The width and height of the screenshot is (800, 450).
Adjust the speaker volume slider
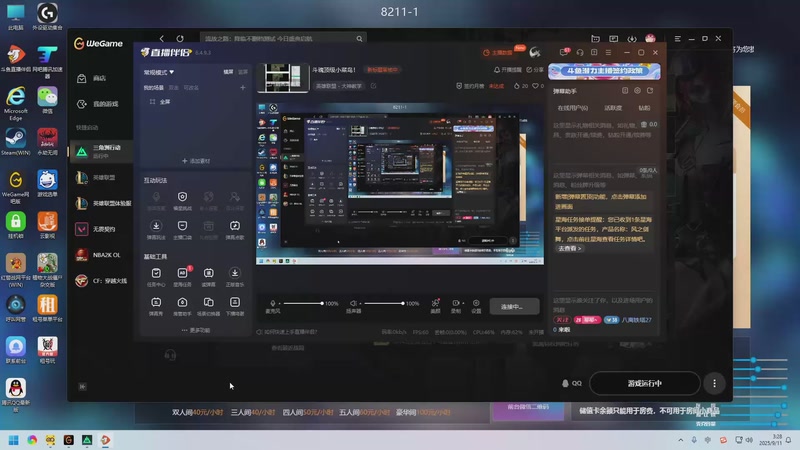pyautogui.click(x=384, y=303)
